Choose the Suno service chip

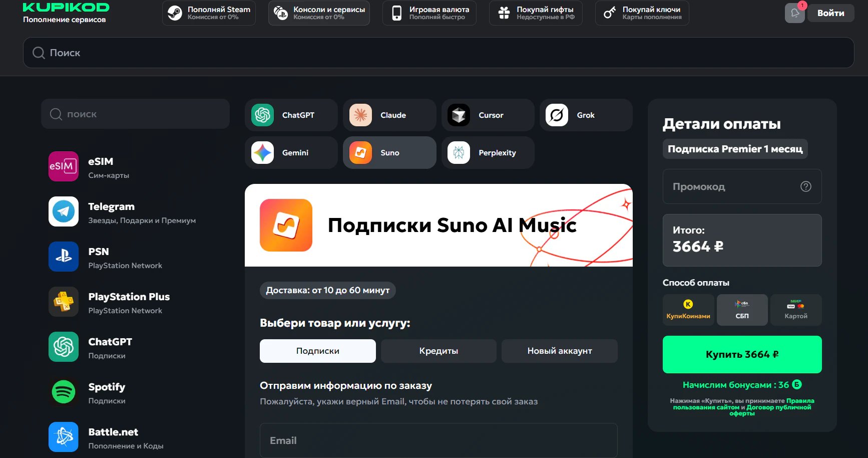(x=389, y=153)
